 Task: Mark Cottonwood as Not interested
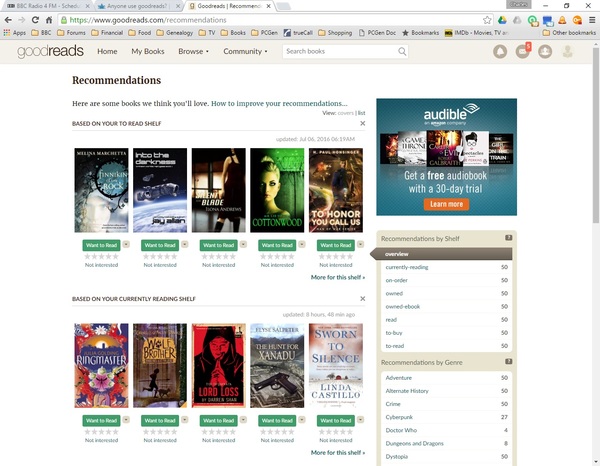pyautogui.click(x=277, y=265)
